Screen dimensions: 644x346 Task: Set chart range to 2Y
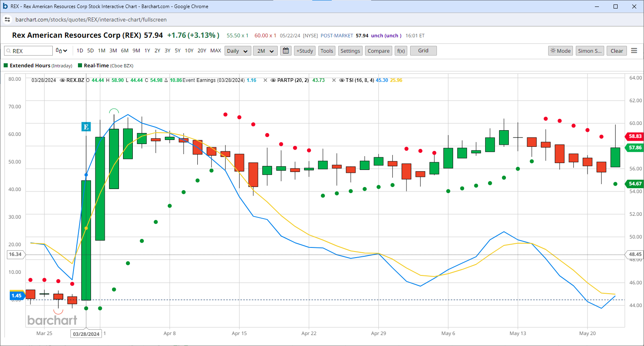pos(158,51)
